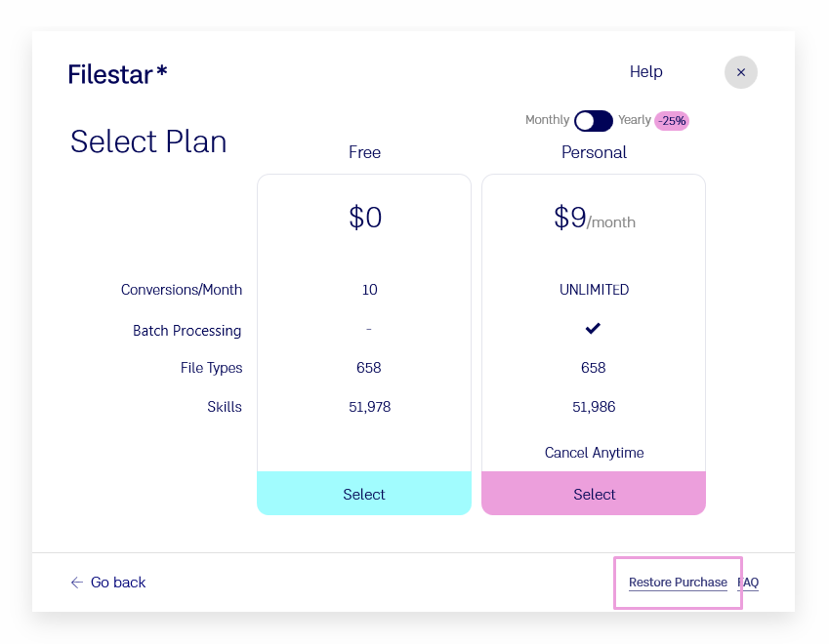The height and width of the screenshot is (644, 829).
Task: Click the back arrow icon
Action: tap(76, 583)
